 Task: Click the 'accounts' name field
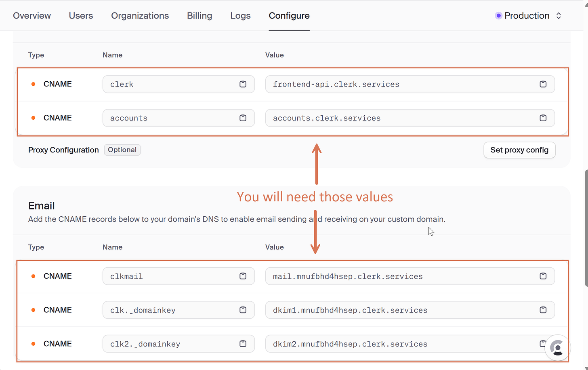[x=178, y=118]
